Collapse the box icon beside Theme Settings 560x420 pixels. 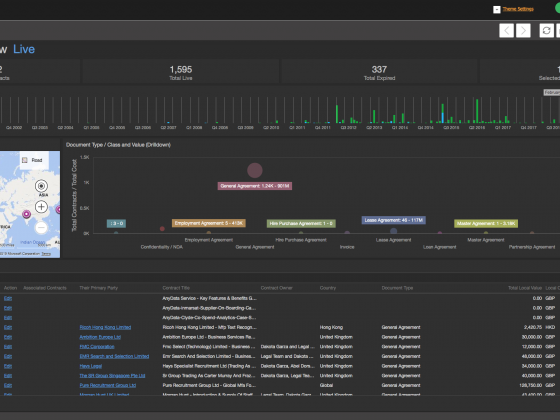pyautogui.click(x=496, y=10)
